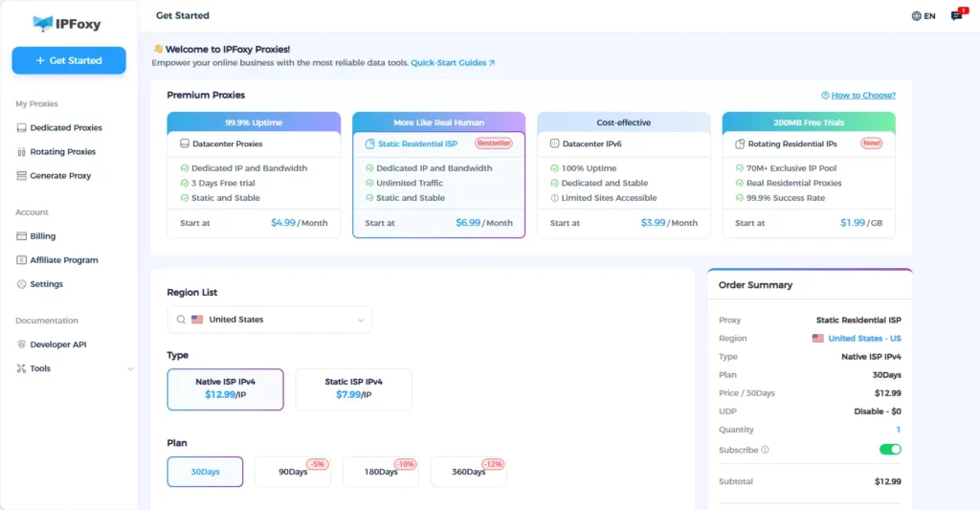Open the United States region dropdown

(x=269, y=320)
